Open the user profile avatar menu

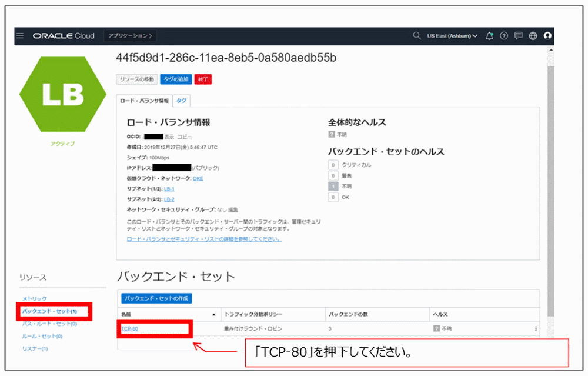click(x=547, y=36)
